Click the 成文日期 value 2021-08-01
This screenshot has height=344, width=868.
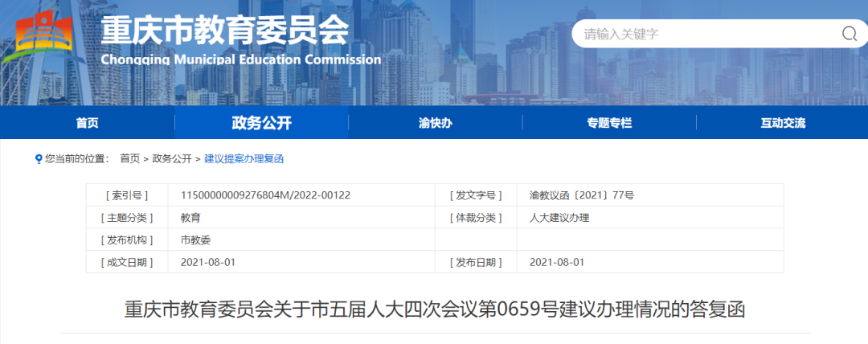207,262
